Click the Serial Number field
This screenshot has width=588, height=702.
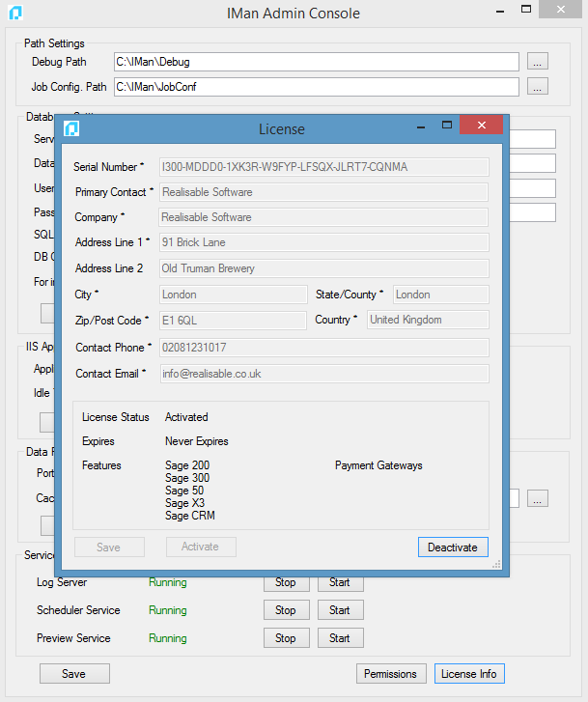tap(323, 167)
